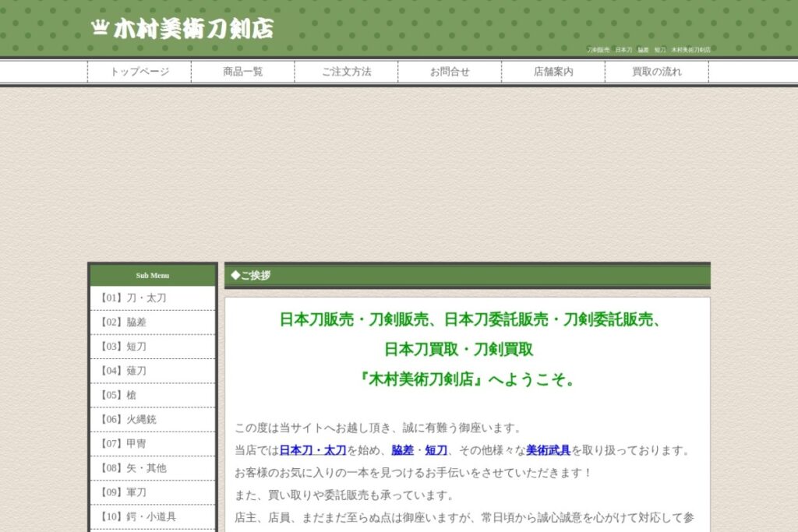Open the トップページ navigation tab
The image size is (798, 532).
(139, 72)
